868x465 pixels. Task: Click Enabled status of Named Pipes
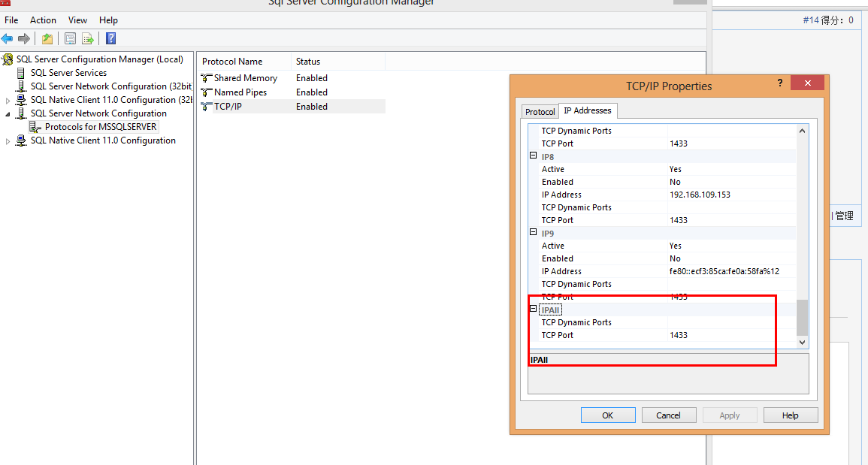[312, 92]
